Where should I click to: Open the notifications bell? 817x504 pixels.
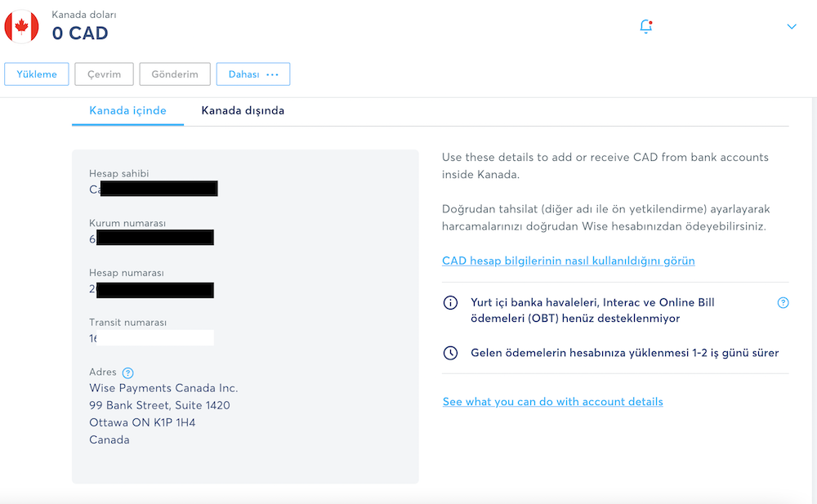[x=646, y=26]
